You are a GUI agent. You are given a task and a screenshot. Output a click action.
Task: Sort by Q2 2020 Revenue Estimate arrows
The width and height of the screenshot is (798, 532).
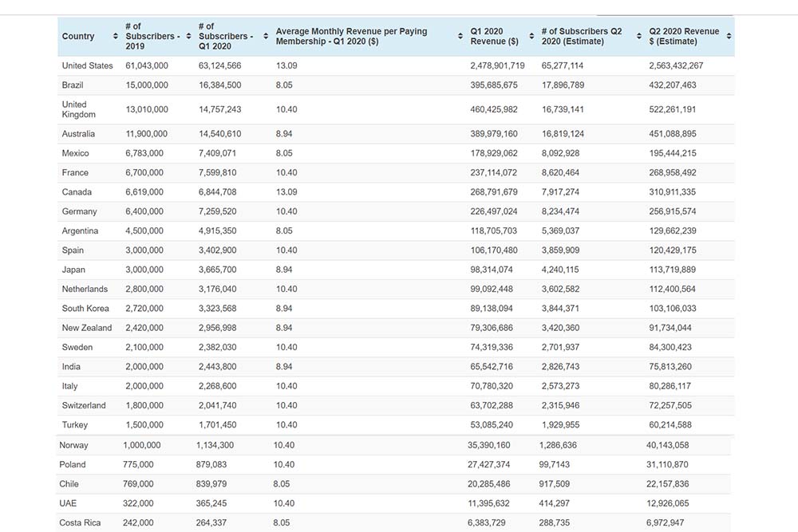pos(729,36)
